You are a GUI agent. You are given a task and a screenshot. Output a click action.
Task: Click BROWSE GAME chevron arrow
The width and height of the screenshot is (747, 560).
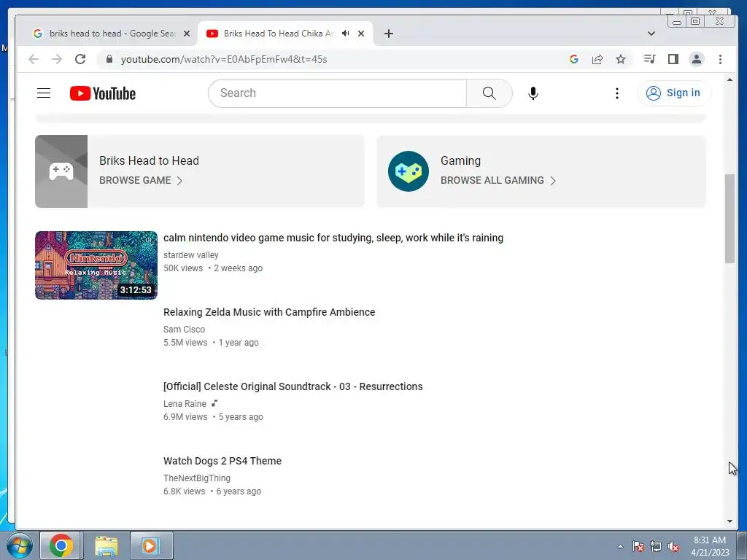pyautogui.click(x=179, y=181)
